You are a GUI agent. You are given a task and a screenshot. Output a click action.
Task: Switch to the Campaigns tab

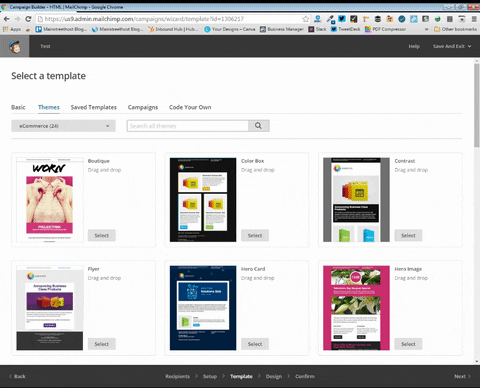(x=143, y=107)
